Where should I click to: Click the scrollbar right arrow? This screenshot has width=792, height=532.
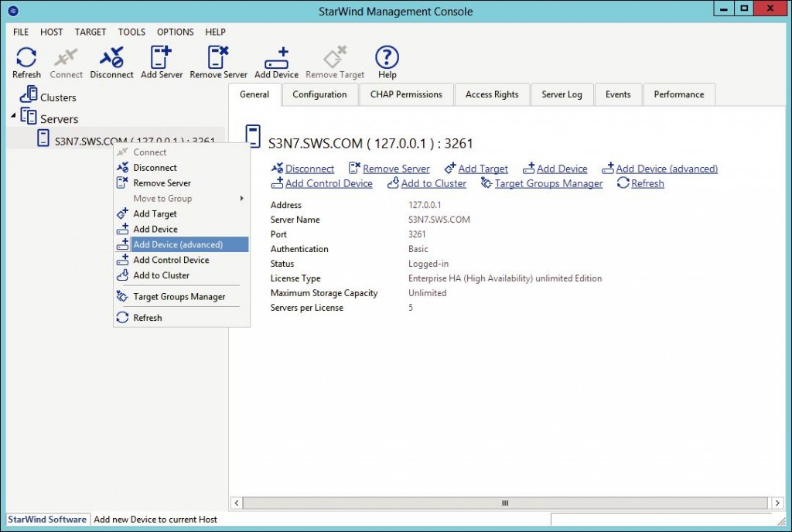(777, 503)
